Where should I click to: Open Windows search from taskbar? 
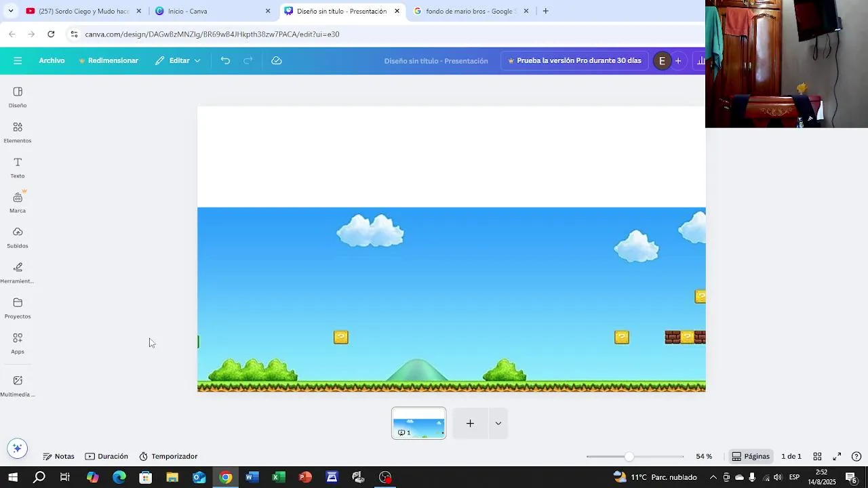39,477
